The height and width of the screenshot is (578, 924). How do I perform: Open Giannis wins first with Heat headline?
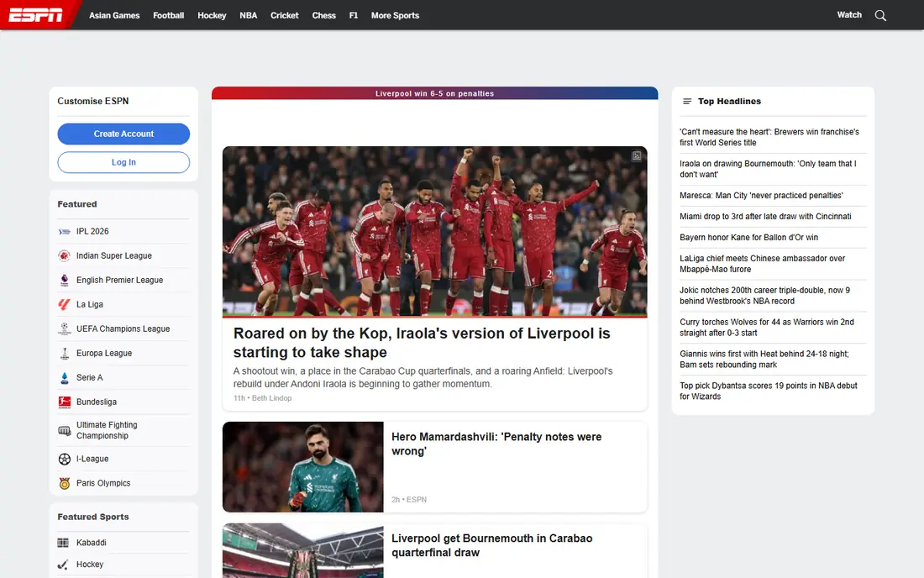coord(764,360)
